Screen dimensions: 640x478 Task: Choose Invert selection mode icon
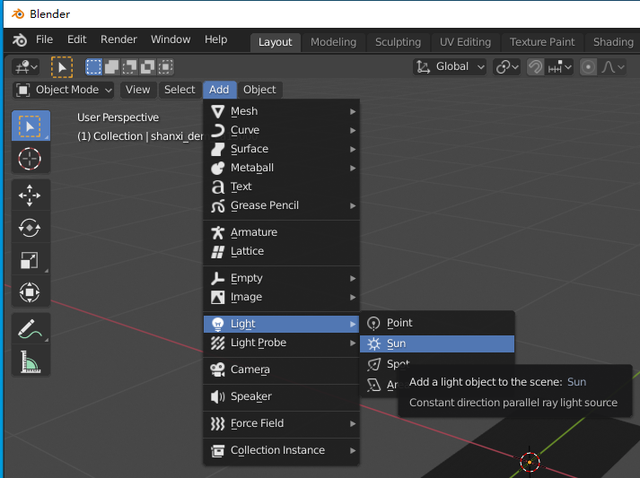tap(147, 67)
